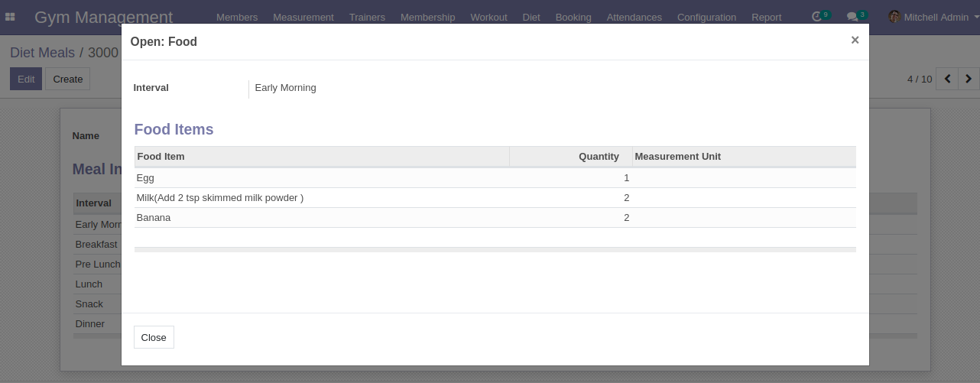The height and width of the screenshot is (383, 980).
Task: Go to next record arrow
Action: (969, 79)
